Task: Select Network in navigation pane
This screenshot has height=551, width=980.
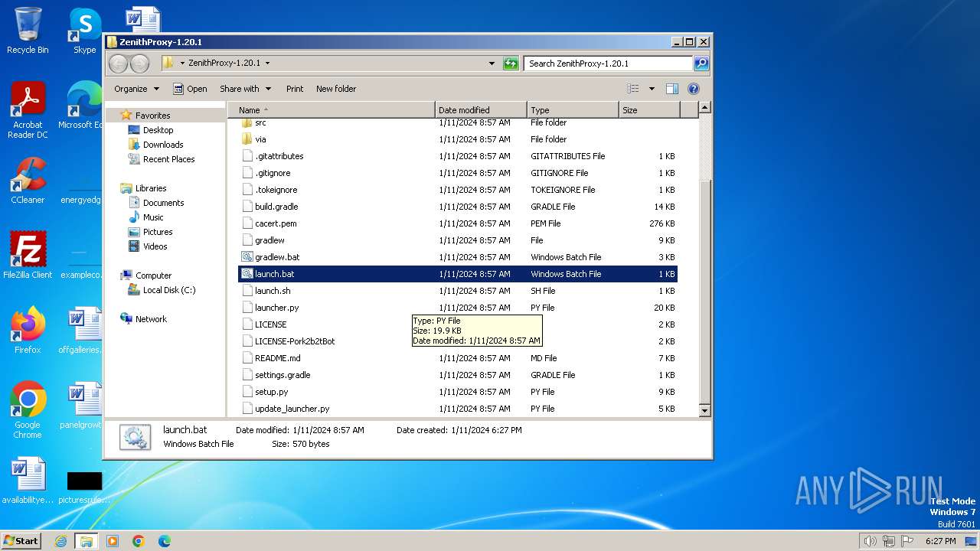Action: pyautogui.click(x=143, y=319)
